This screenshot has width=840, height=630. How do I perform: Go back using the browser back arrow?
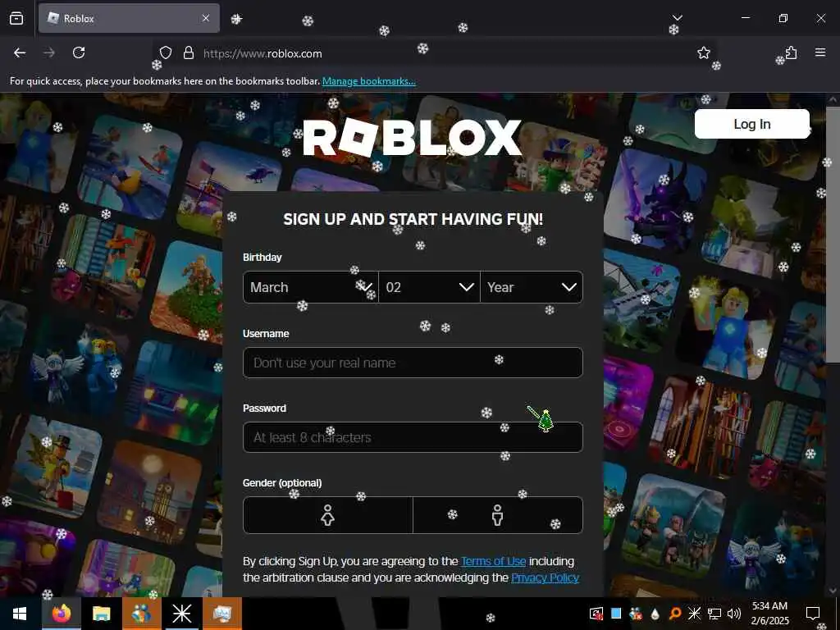pos(20,52)
